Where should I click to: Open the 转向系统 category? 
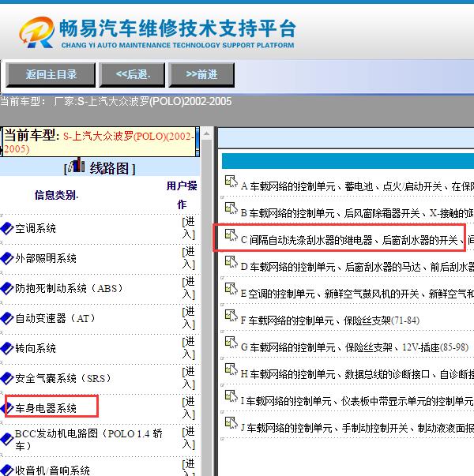(x=36, y=348)
